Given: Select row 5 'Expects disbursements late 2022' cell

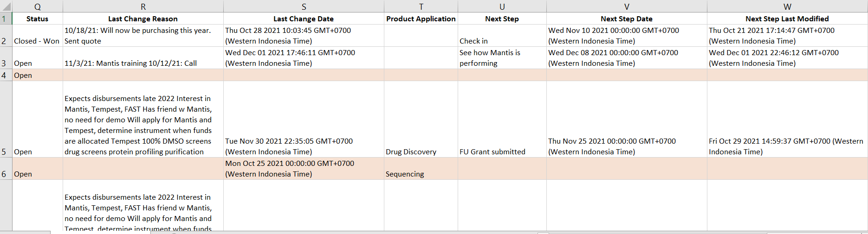Looking at the screenshot, I should (x=143, y=119).
